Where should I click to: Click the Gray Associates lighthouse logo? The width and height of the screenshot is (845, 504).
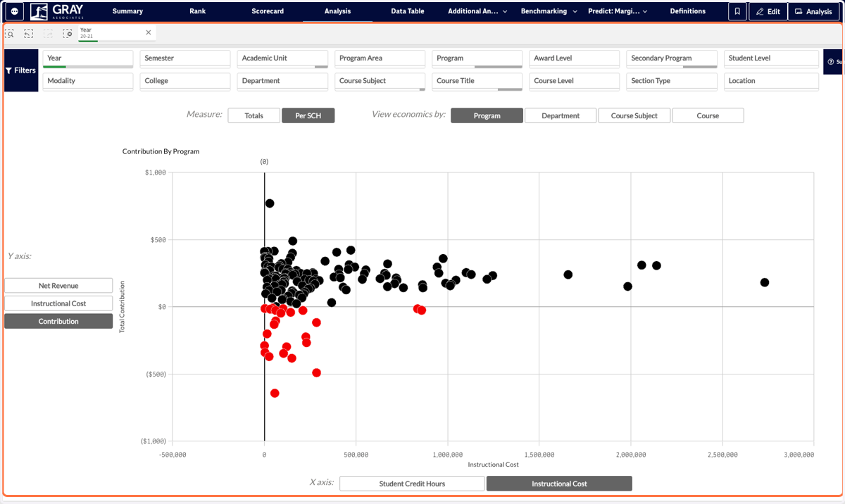tap(57, 11)
